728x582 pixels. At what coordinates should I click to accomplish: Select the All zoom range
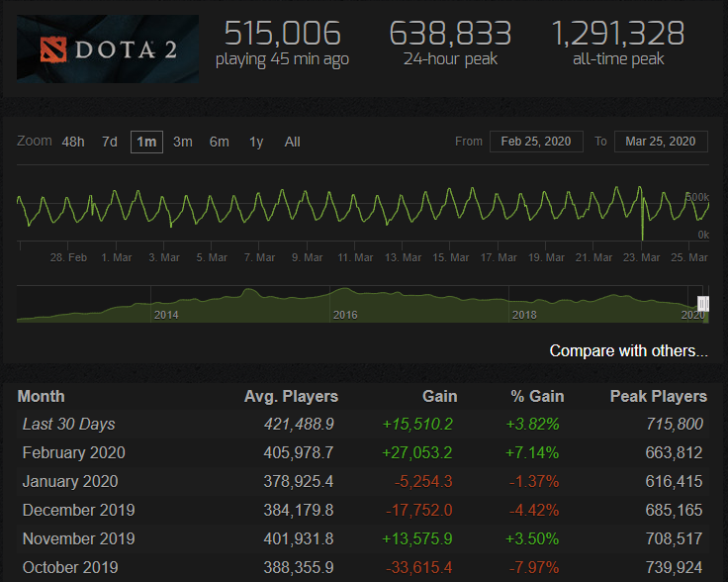[x=292, y=142]
